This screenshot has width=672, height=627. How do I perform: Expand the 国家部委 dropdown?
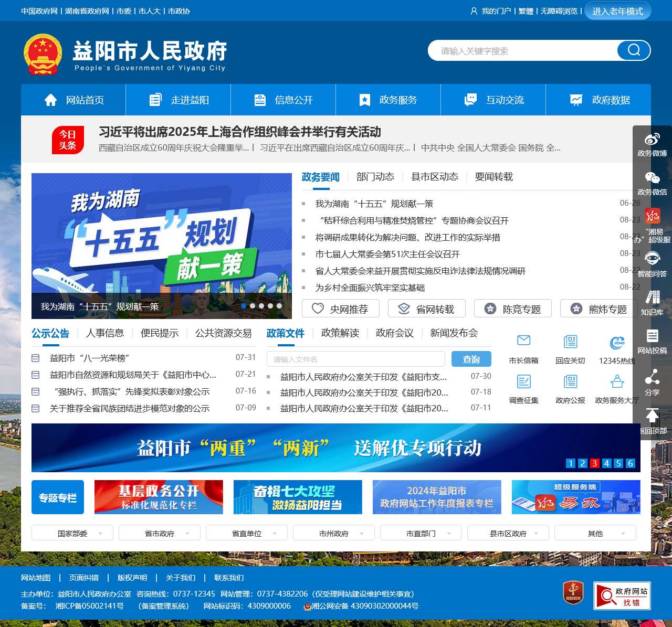click(72, 533)
